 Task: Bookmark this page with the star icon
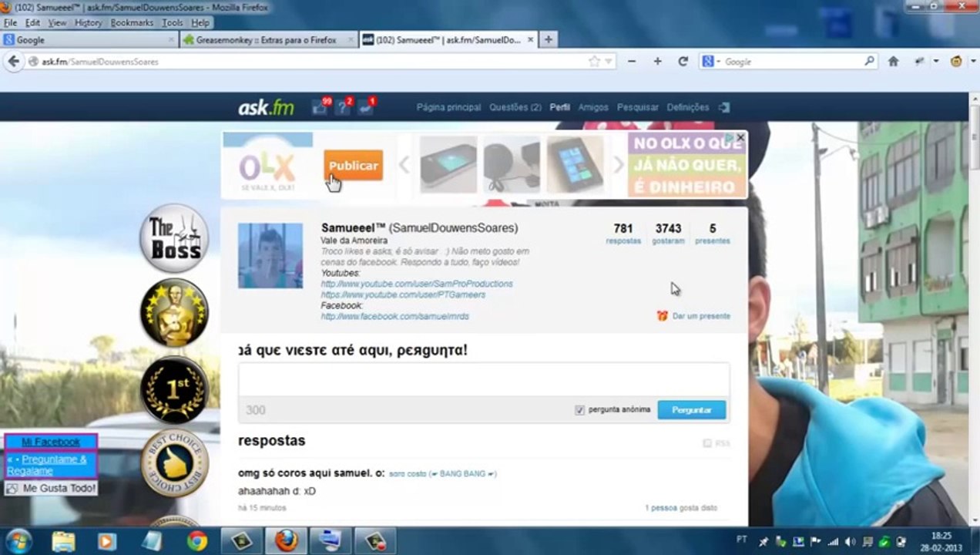[x=594, y=61]
